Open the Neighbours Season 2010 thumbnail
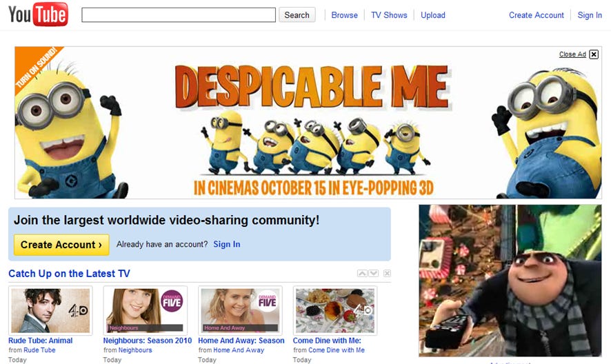Image resolution: width=611 pixels, height=364 pixels. (146, 311)
